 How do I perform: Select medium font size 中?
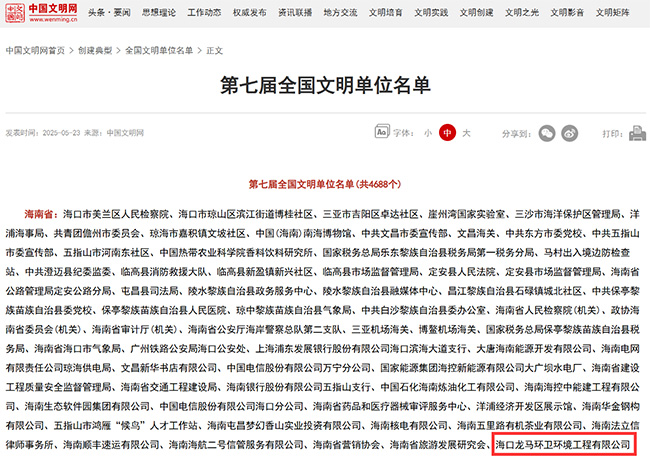coord(448,133)
